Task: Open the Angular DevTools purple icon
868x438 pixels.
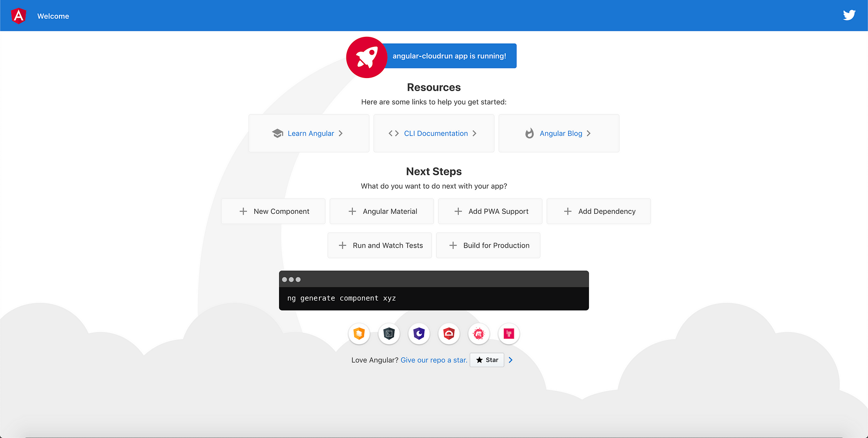Action: click(x=419, y=334)
